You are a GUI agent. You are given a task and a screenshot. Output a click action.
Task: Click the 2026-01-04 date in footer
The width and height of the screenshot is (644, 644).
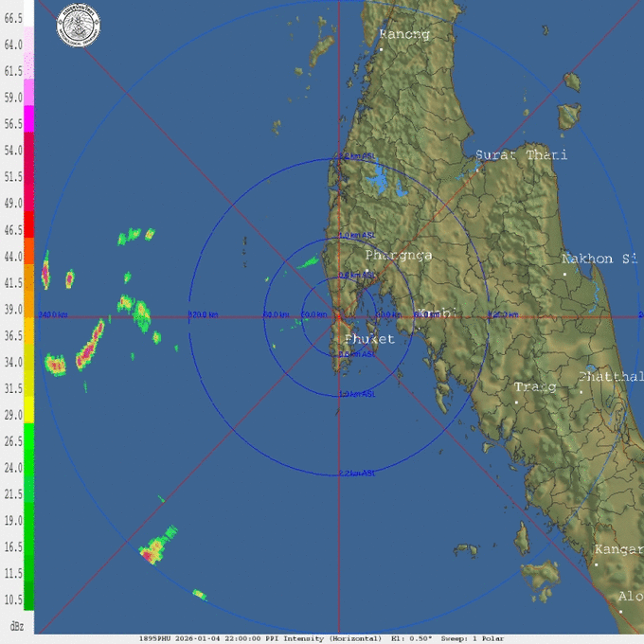click(197, 638)
